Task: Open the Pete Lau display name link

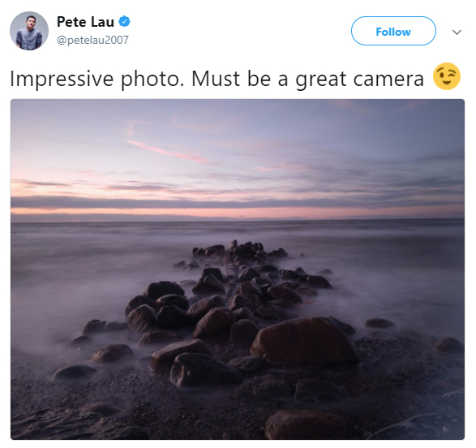Action: (x=85, y=22)
